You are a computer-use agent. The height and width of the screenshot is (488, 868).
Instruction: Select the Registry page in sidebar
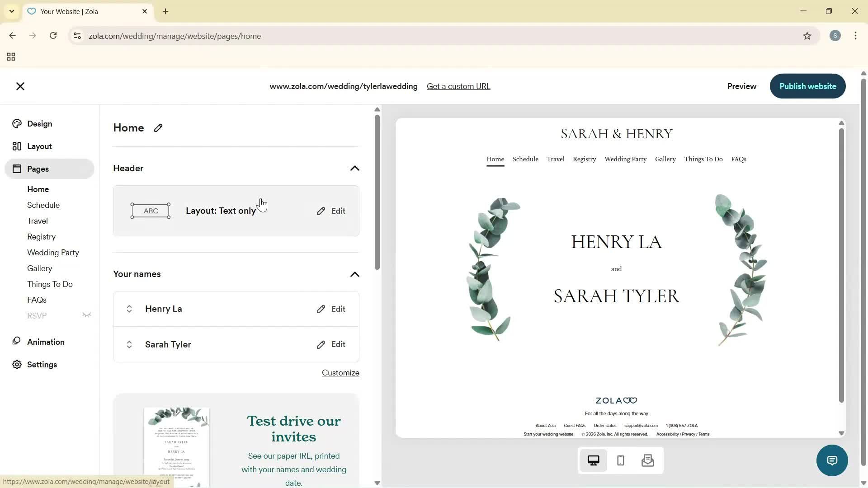(41, 236)
